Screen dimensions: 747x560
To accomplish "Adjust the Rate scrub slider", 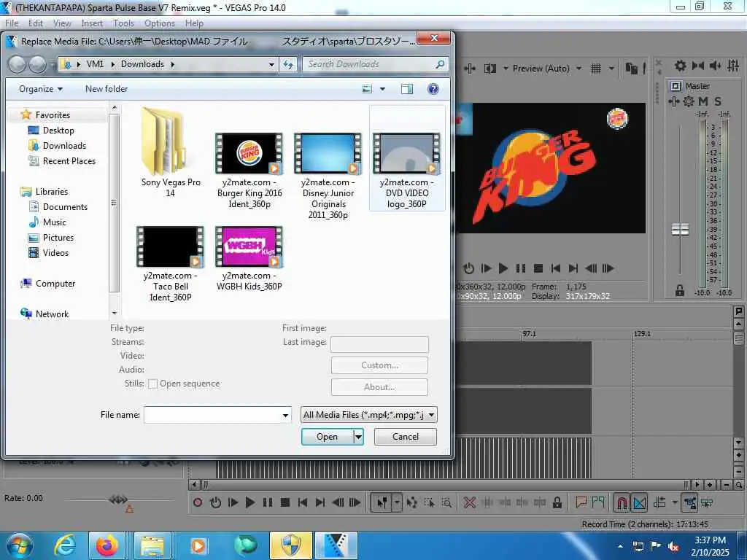I will (118, 499).
